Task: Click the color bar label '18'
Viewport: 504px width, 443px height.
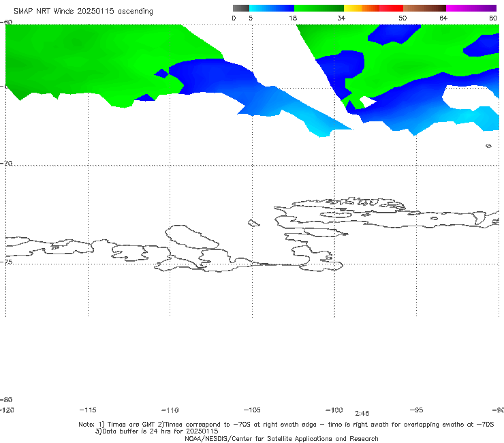Action: (x=293, y=18)
